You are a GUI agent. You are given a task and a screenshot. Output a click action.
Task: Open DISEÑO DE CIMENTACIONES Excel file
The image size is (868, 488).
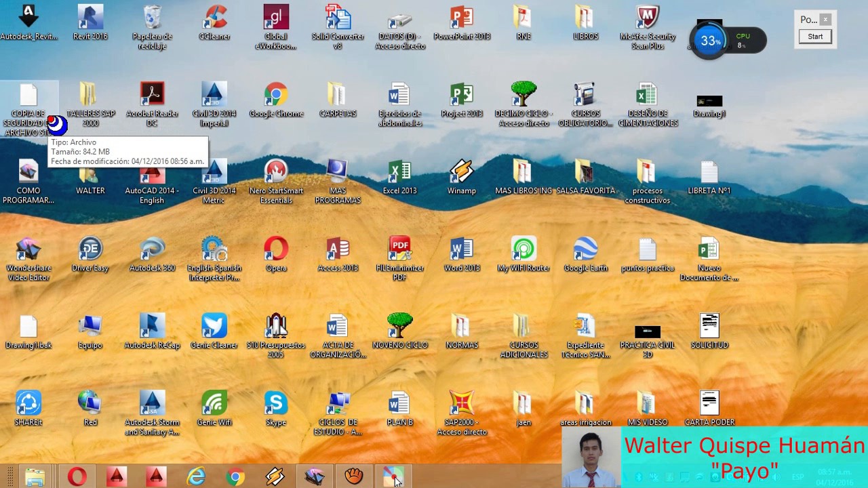(648, 104)
